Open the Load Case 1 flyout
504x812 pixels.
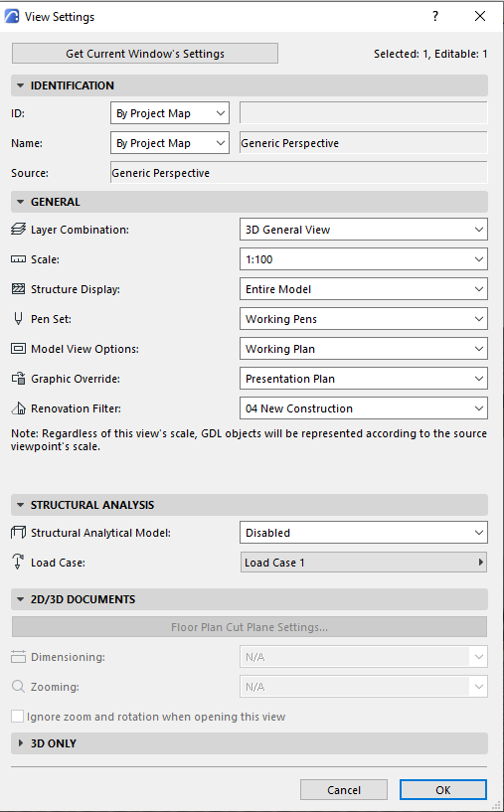pyautogui.click(x=364, y=563)
